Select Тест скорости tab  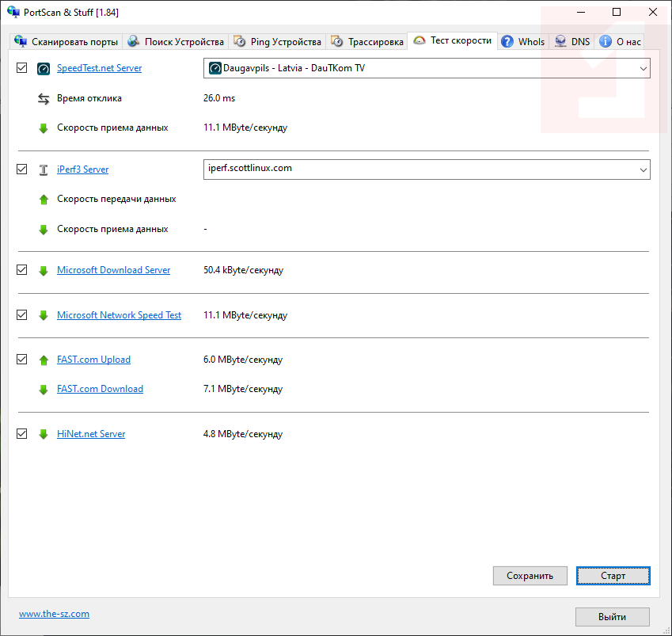click(453, 40)
